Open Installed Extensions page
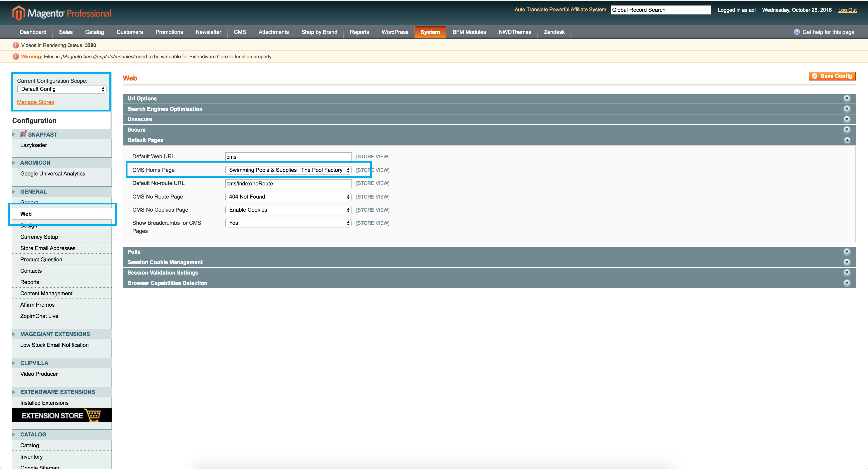 [x=45, y=403]
